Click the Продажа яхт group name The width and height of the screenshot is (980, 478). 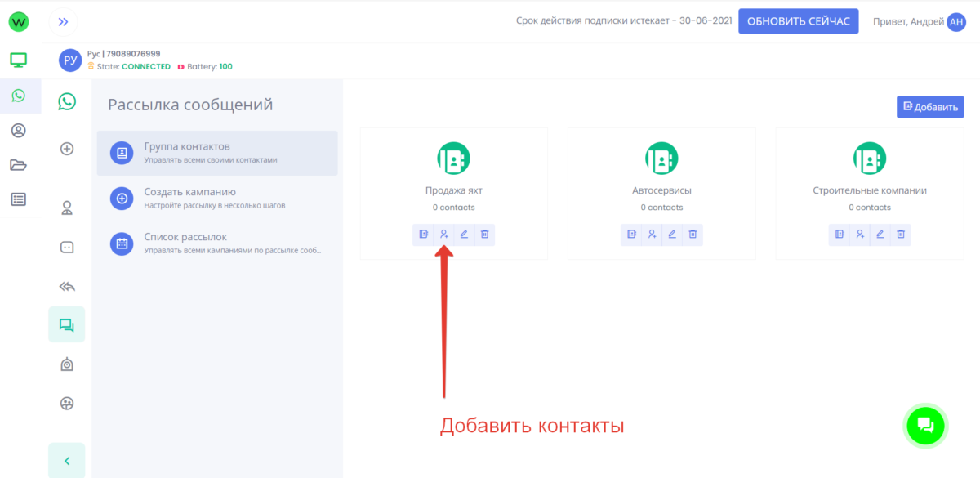(x=453, y=190)
